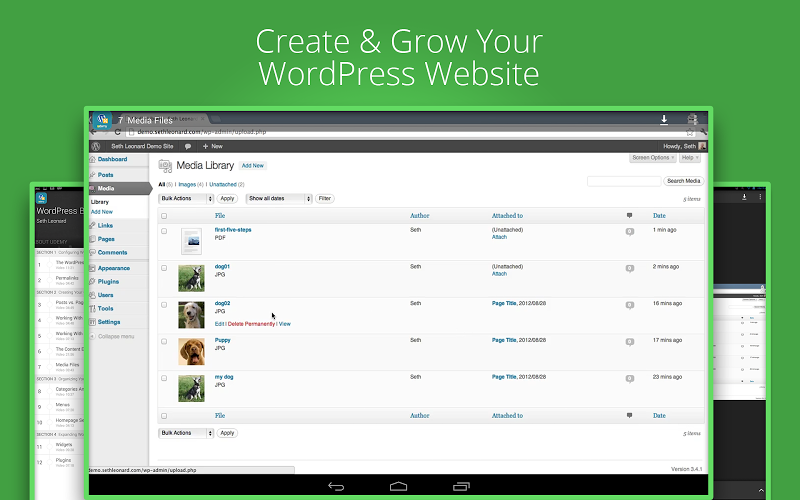Viewport: 800px width, 500px height.
Task: Select Widgets lecture in left background window
Action: tap(64, 445)
